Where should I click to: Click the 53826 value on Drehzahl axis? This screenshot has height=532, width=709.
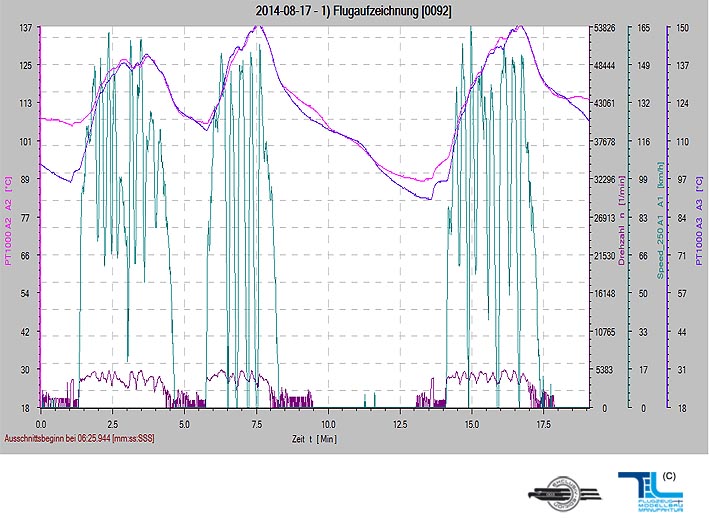coord(603,28)
